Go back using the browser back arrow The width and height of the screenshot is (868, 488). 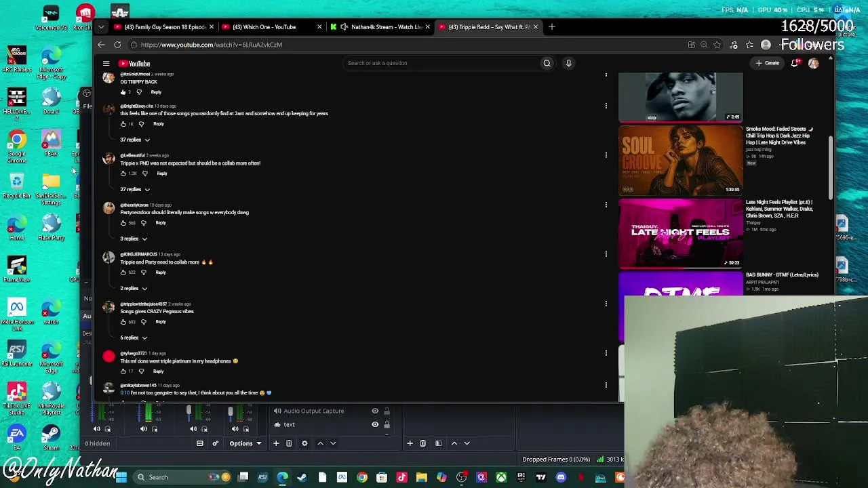tap(101, 45)
